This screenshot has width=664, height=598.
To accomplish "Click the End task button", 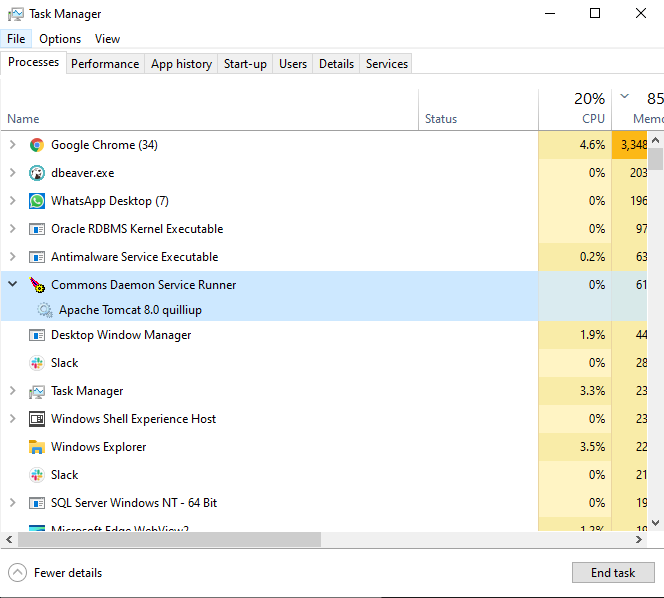I will tap(613, 573).
